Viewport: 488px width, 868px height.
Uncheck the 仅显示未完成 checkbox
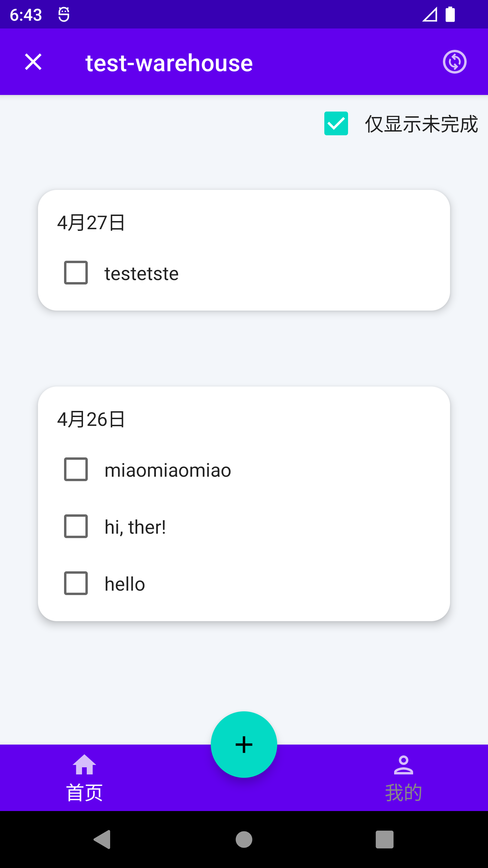336,123
